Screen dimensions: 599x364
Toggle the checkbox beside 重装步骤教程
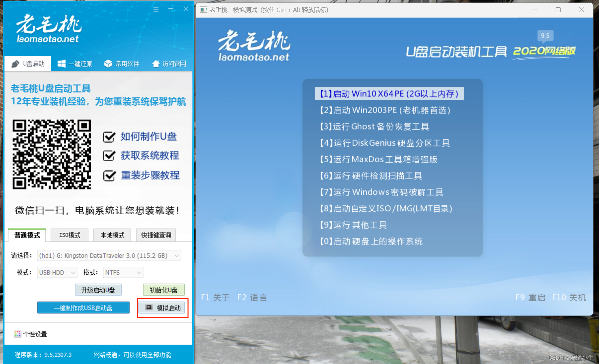[x=109, y=176]
